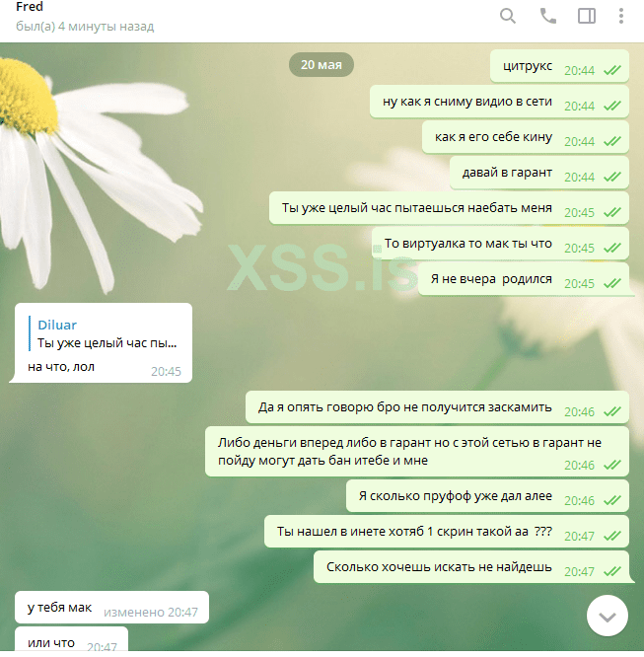This screenshot has width=644, height=657.
Task: Open the three-dot chat options menu
Action: tap(621, 17)
